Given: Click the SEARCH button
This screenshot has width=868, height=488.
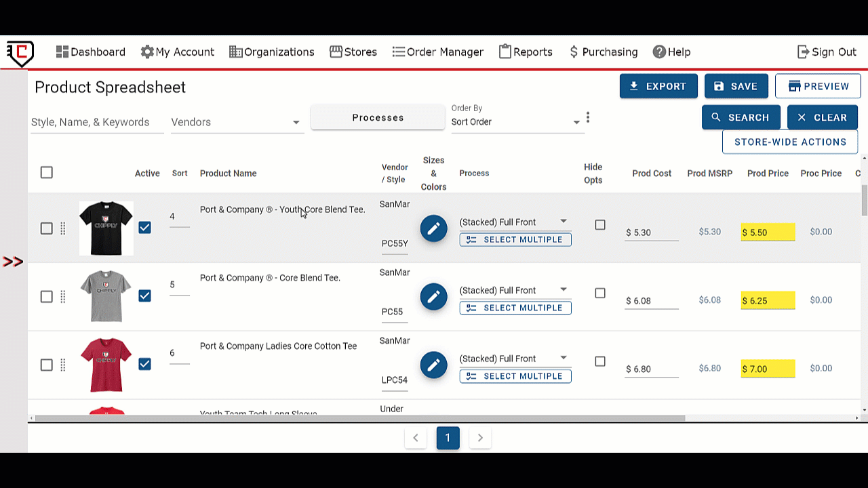Looking at the screenshot, I should 741,117.
